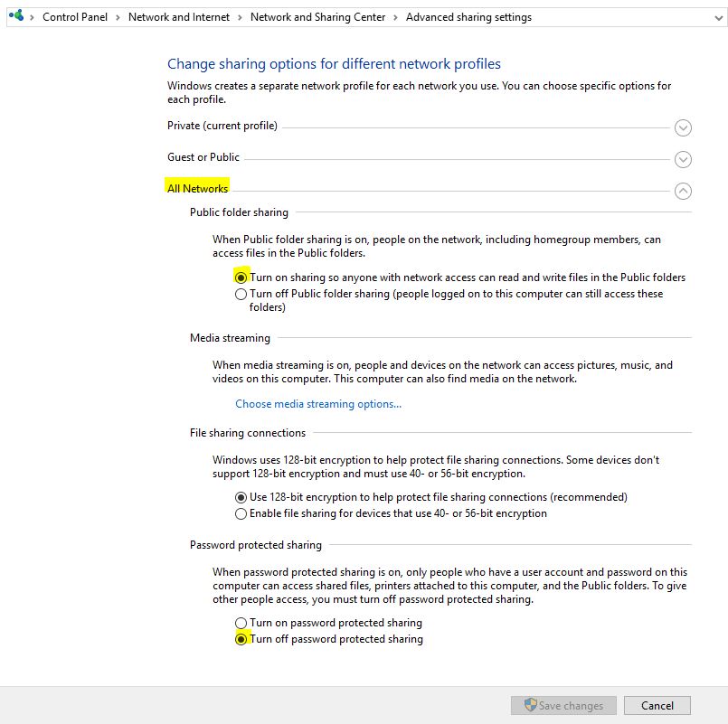Open dropdown arrow before Control Panel breadcrumb
This screenshot has width=728, height=724.
32,18
